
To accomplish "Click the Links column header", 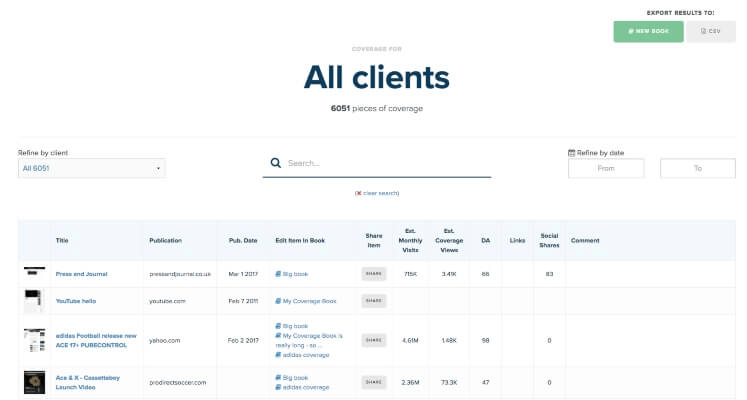I will pyautogui.click(x=517, y=240).
